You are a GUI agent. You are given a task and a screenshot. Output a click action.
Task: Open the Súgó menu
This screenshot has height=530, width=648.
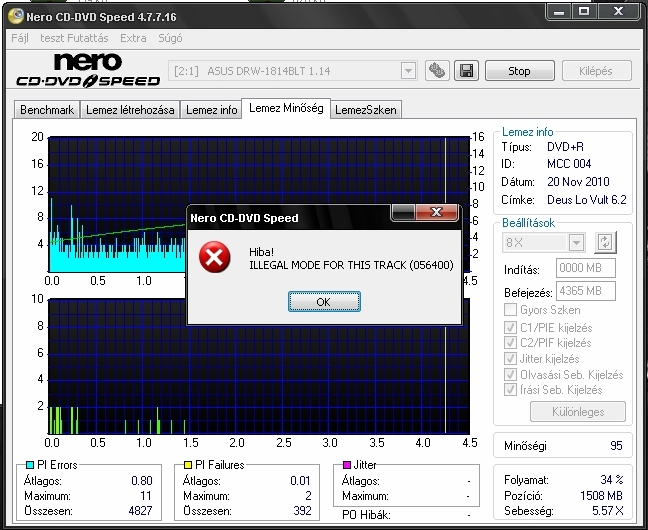[170, 38]
